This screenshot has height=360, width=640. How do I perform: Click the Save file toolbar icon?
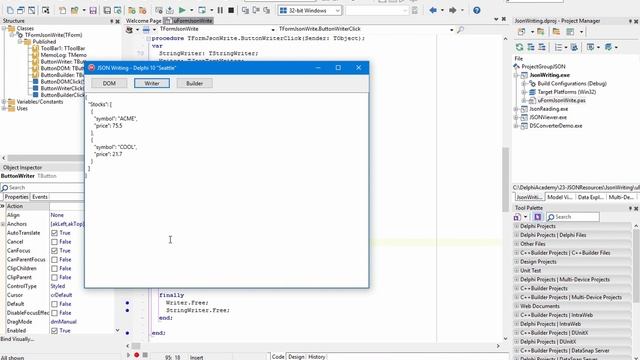(x=93, y=10)
